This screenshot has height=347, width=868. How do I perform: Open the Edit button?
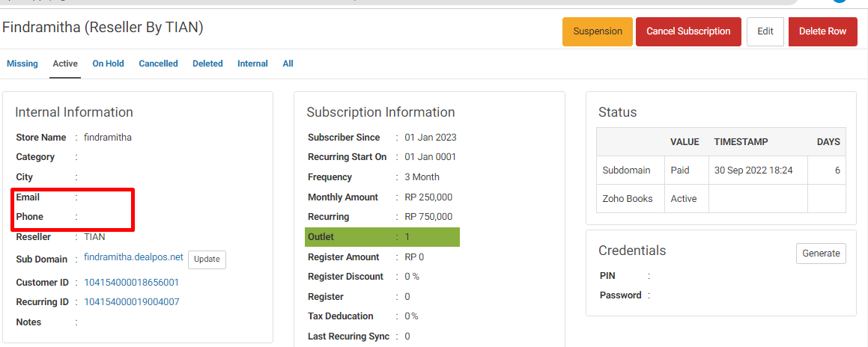[765, 31]
